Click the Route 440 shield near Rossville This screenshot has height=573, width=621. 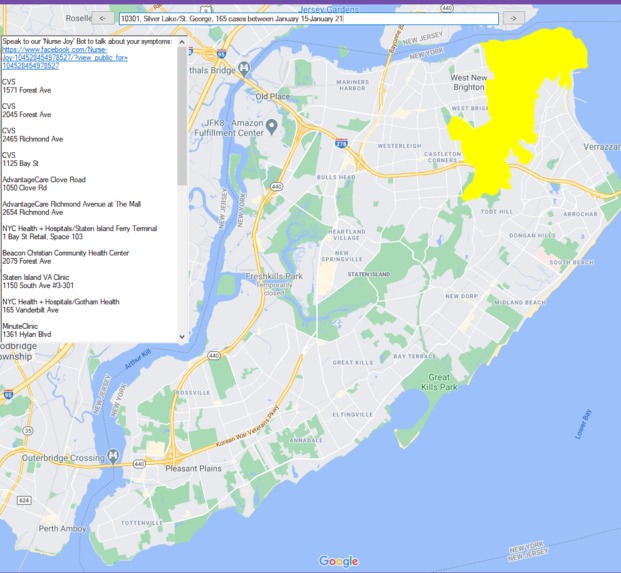coord(214,355)
